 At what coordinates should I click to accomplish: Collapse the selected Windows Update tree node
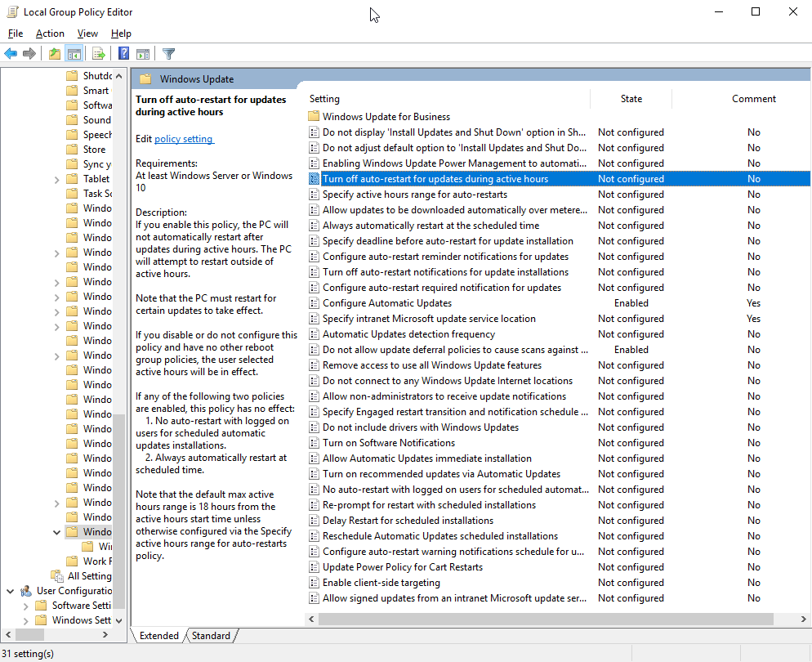click(x=57, y=532)
